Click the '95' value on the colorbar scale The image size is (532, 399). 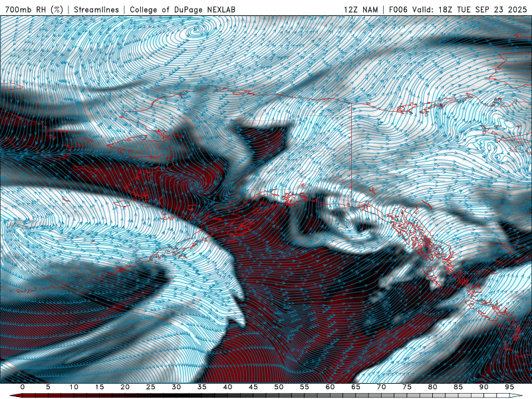509,387
